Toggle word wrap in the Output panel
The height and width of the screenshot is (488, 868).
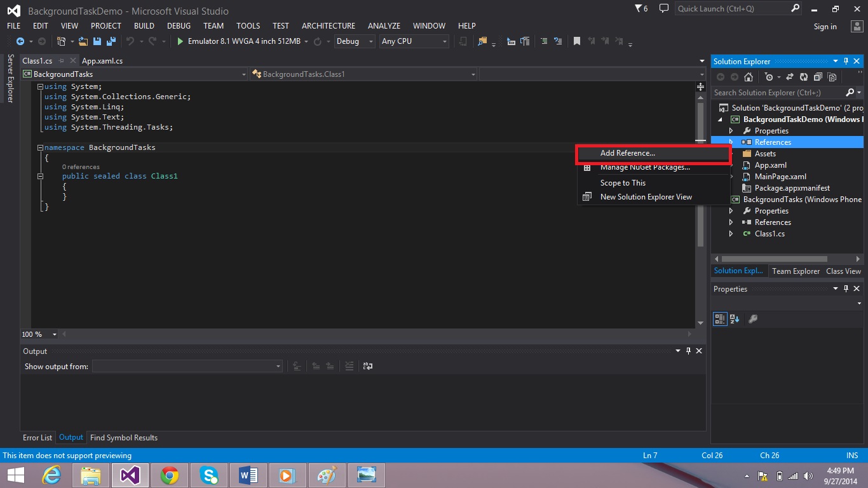coord(368,366)
